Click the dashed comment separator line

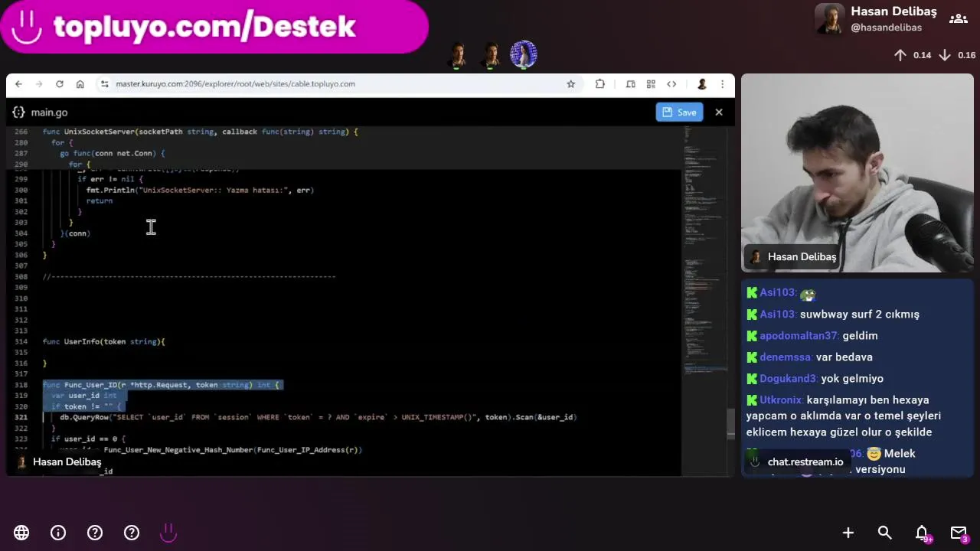click(x=189, y=276)
